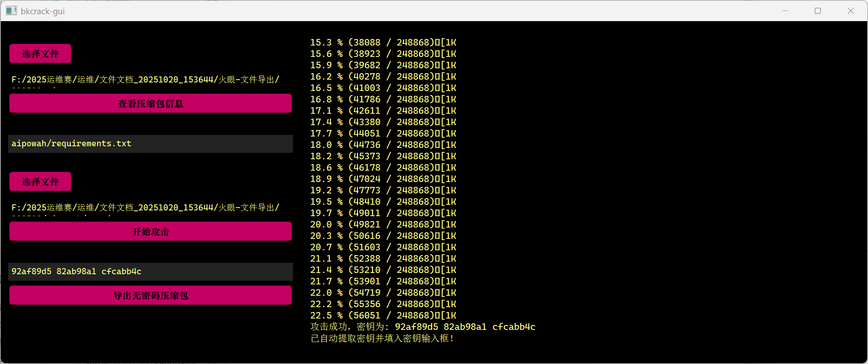Click the log line 攻击成功，密钥为
The image size is (868, 364).
(423, 327)
